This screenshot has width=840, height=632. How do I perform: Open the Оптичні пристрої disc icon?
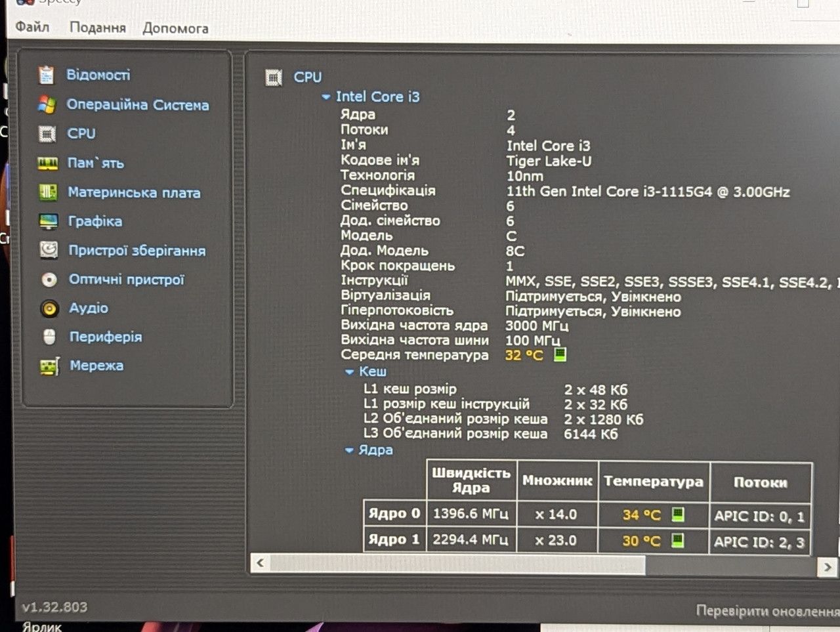(49, 280)
